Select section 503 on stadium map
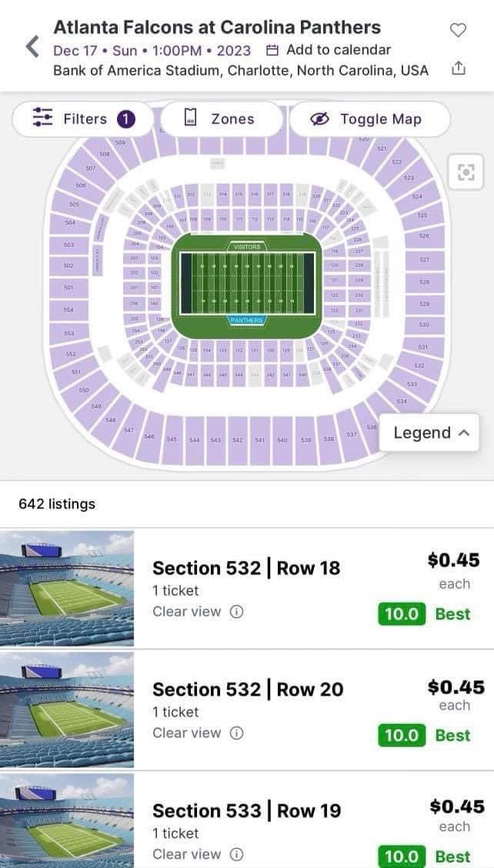This screenshot has height=868, width=494. (69, 245)
